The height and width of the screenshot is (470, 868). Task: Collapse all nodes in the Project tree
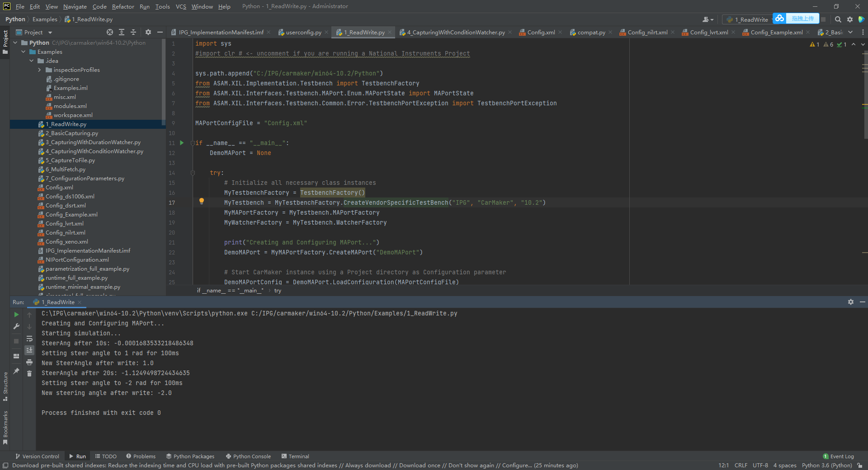click(x=133, y=32)
